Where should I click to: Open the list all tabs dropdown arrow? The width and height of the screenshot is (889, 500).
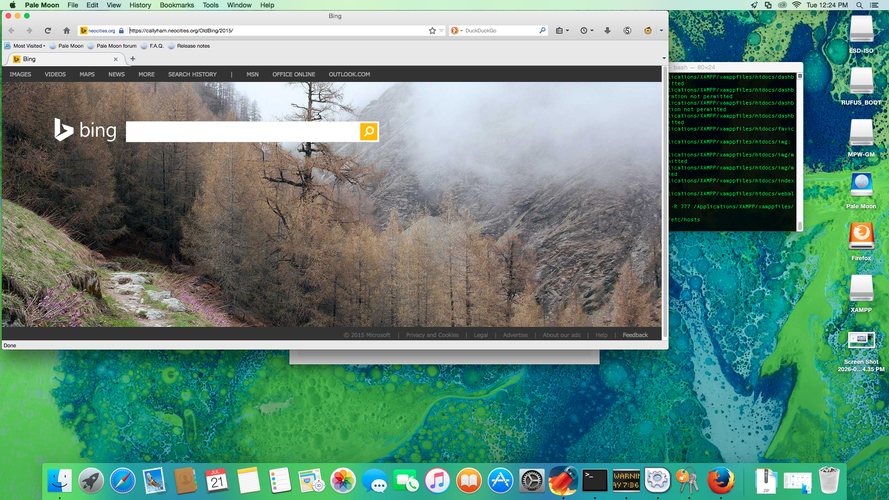(x=664, y=58)
